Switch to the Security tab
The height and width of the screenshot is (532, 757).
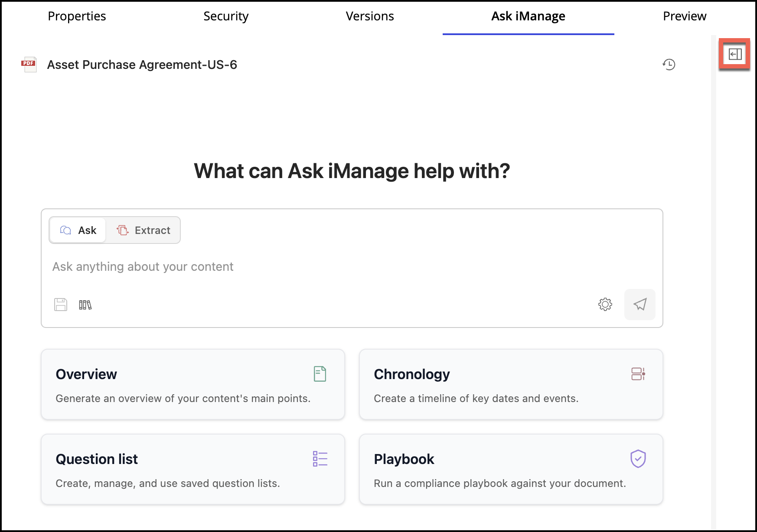(x=226, y=16)
